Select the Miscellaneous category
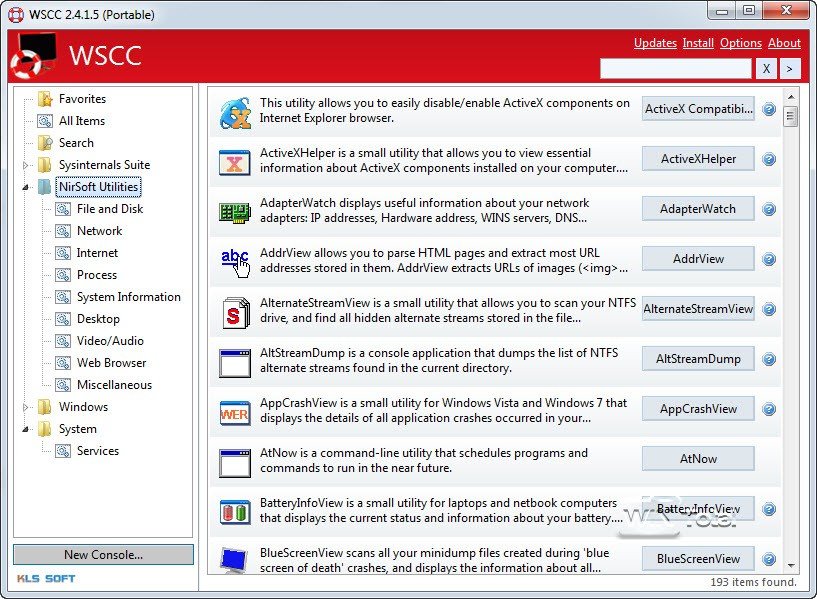 tap(115, 385)
